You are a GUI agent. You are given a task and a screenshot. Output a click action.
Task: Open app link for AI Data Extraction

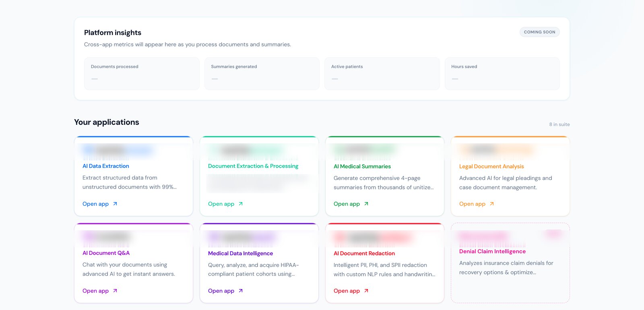100,204
